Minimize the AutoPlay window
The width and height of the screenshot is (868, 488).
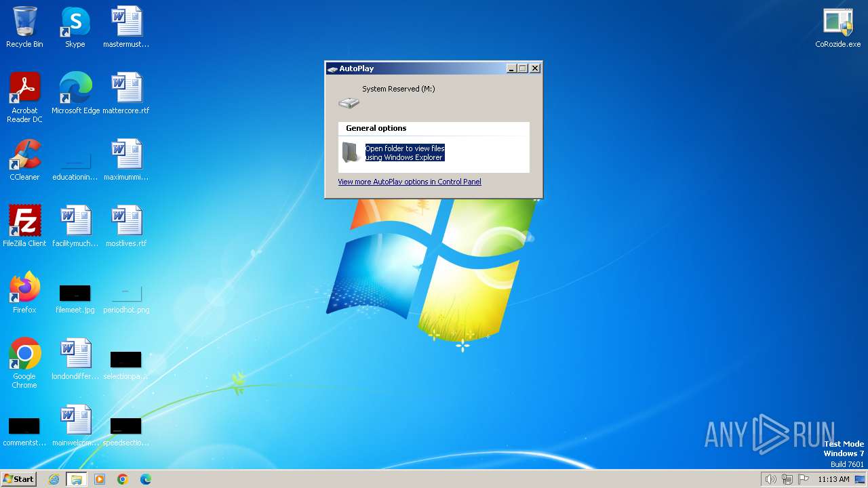tap(512, 68)
